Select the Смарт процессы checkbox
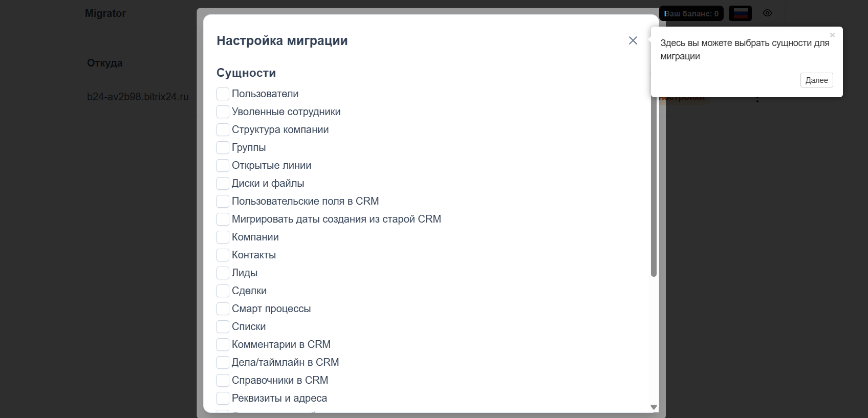The height and width of the screenshot is (418, 868). tap(223, 309)
